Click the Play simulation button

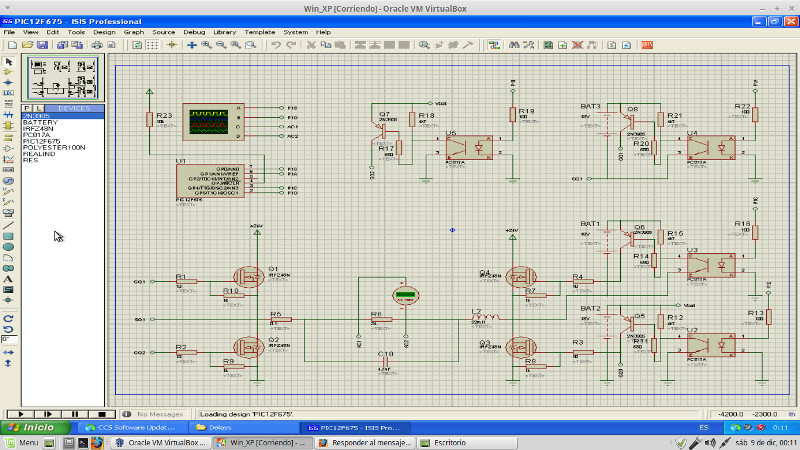pyautogui.click(x=20, y=414)
